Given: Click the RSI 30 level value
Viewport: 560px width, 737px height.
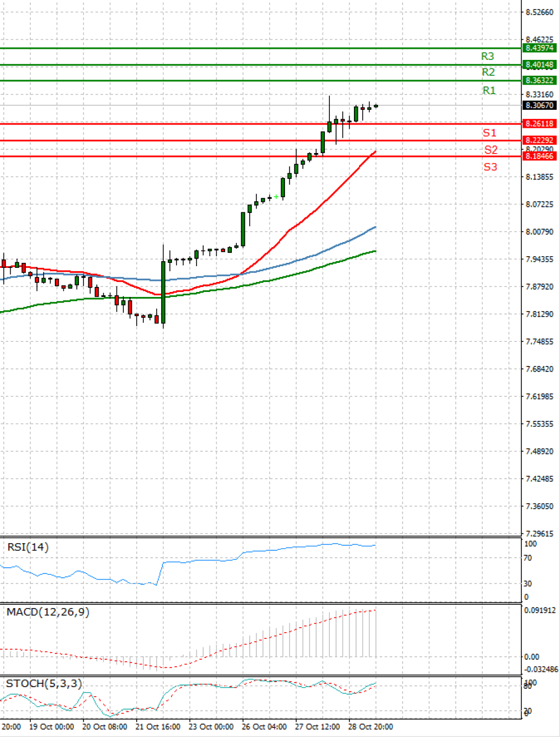Looking at the screenshot, I should point(528,583).
